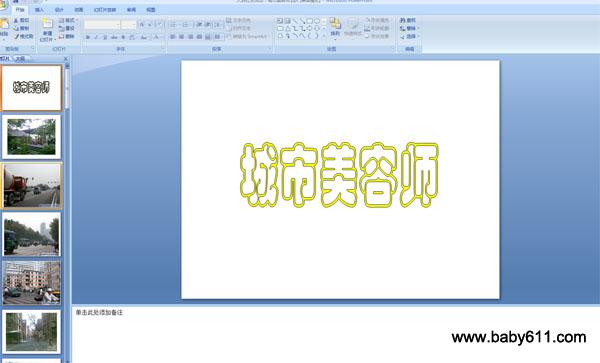Click the New Slide (新建幻灯片) button

47,29
